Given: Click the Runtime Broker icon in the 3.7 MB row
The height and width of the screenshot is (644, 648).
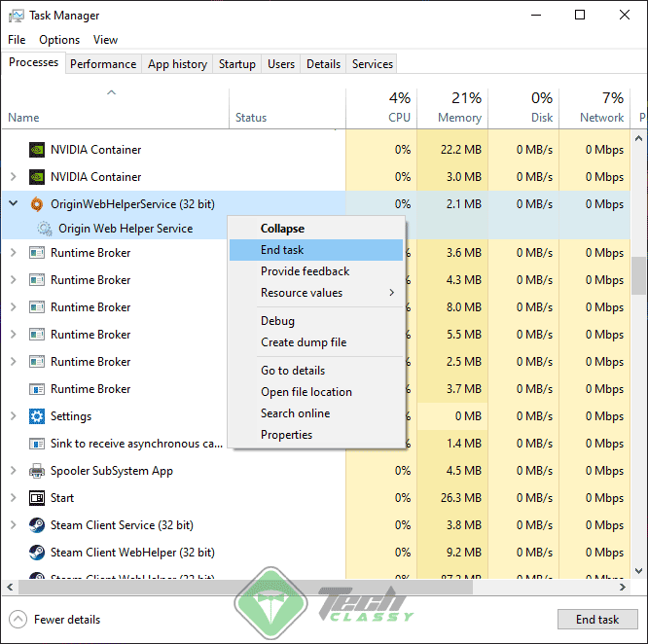Looking at the screenshot, I should [x=37, y=389].
